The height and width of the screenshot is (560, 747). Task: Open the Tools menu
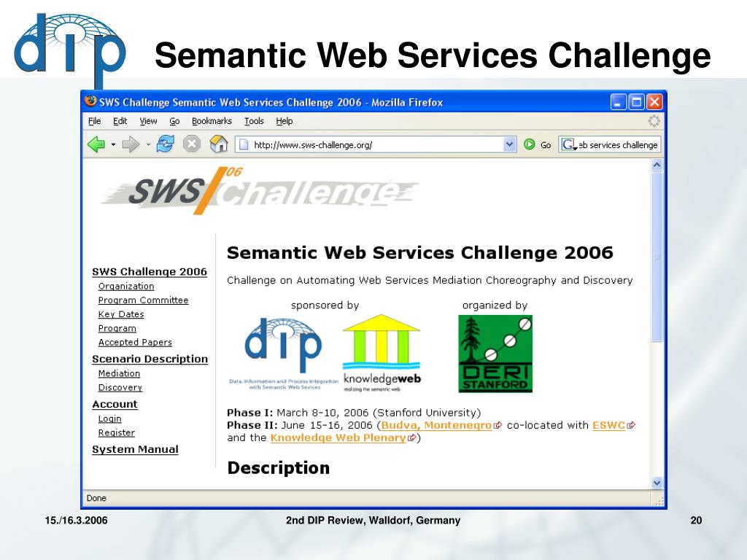(x=254, y=121)
